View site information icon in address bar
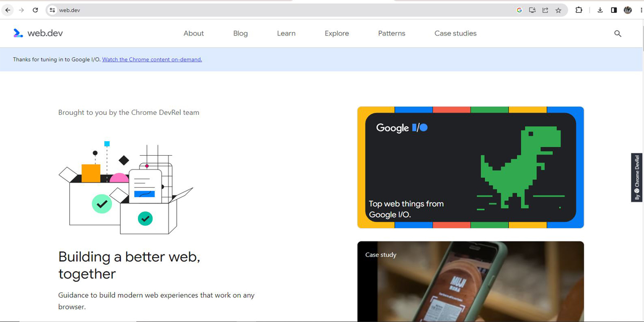Screen dimensions: 644x322 [x=52, y=10]
